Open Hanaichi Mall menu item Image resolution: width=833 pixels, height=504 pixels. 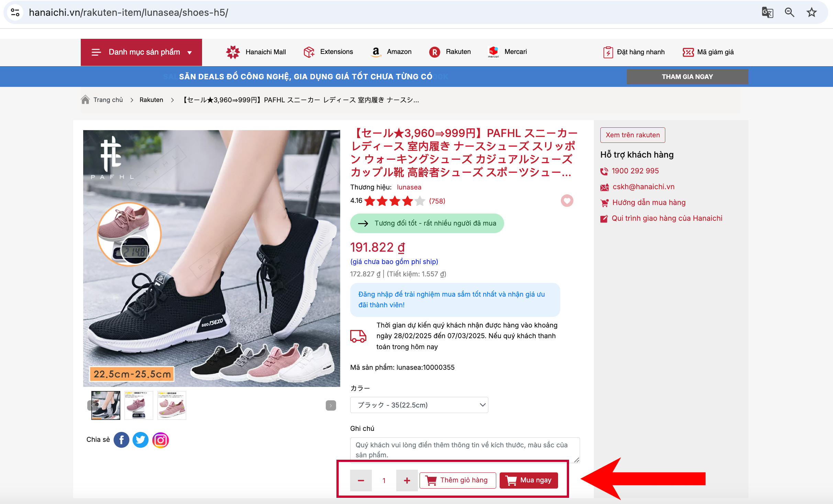coord(265,52)
